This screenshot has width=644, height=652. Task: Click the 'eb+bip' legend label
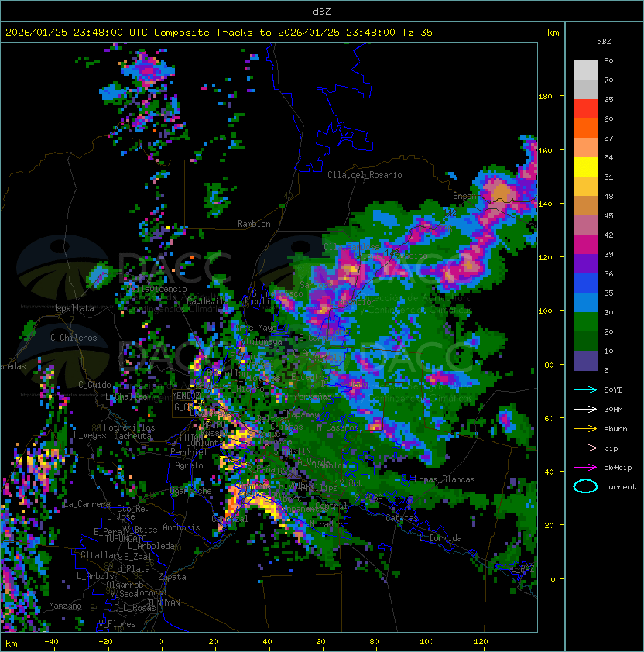click(x=618, y=468)
